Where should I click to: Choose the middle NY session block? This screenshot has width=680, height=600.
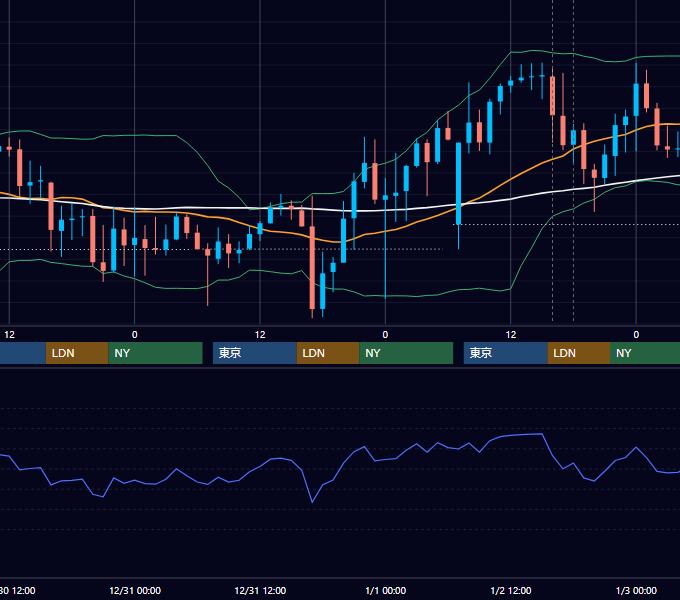[x=406, y=353]
